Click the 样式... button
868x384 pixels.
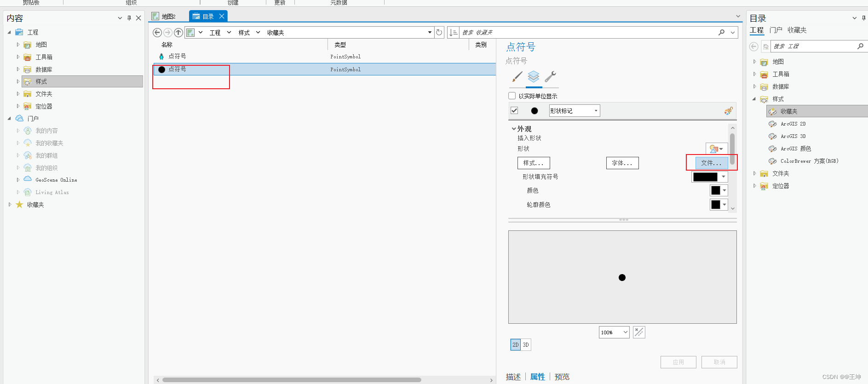(534, 163)
